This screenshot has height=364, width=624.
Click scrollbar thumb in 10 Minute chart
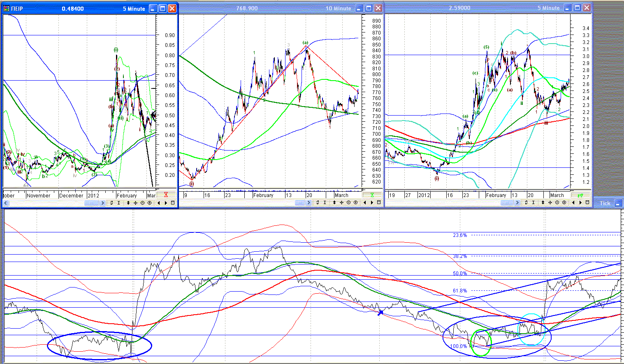click(x=300, y=202)
